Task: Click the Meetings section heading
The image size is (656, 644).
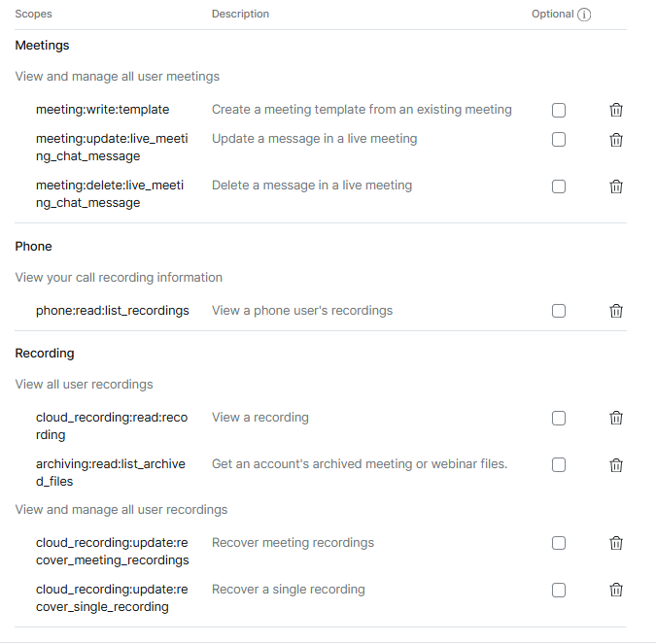Action: click(x=42, y=46)
